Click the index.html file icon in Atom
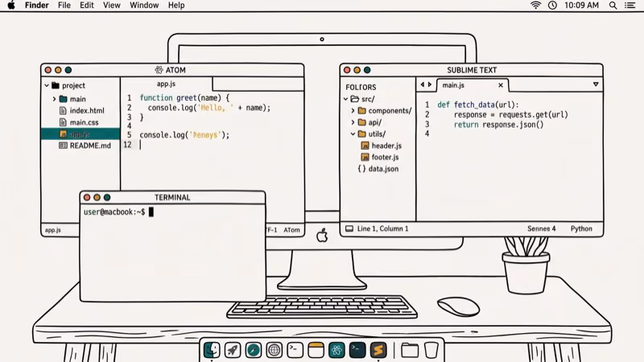The height and width of the screenshot is (362, 644). tap(63, 110)
